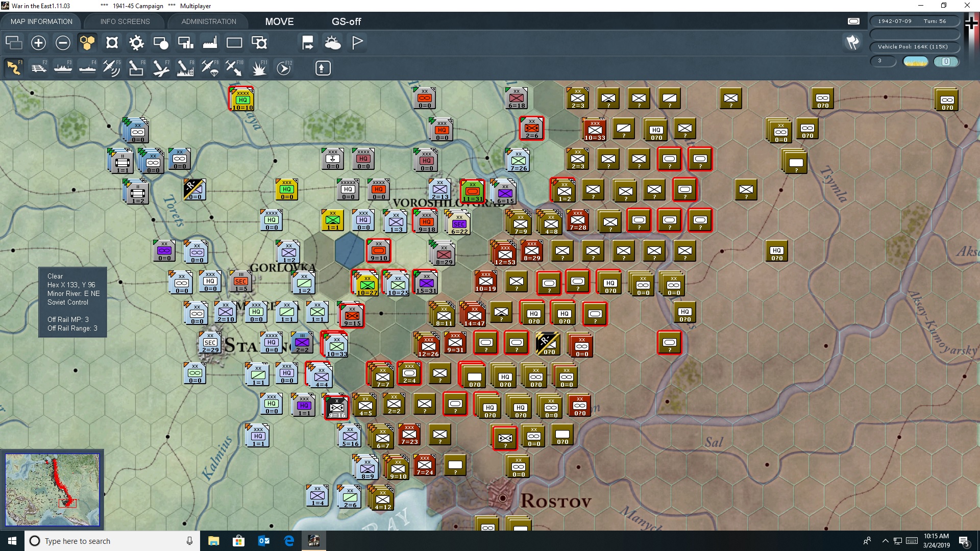Click the minimap thumbnail in bottom left

tap(52, 489)
